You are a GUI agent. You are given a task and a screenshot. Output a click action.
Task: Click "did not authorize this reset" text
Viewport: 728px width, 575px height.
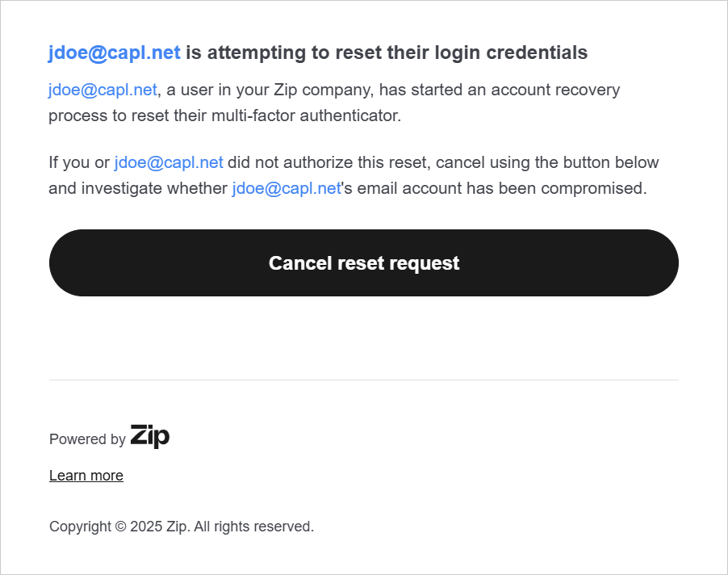329,162
